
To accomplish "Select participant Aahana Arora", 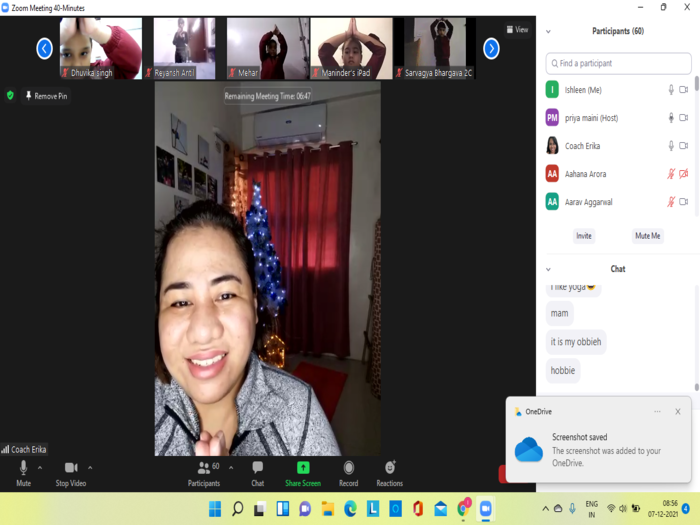I will 618,174.
